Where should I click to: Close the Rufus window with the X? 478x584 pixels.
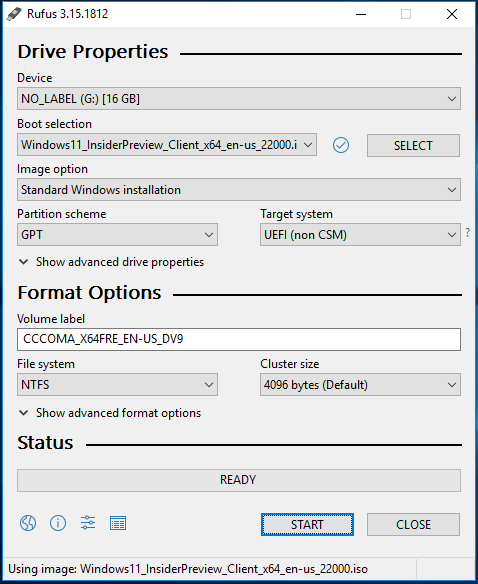coord(452,14)
